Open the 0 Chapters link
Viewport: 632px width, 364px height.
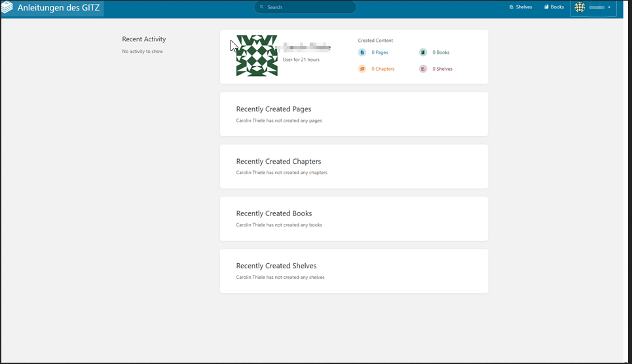coord(382,69)
